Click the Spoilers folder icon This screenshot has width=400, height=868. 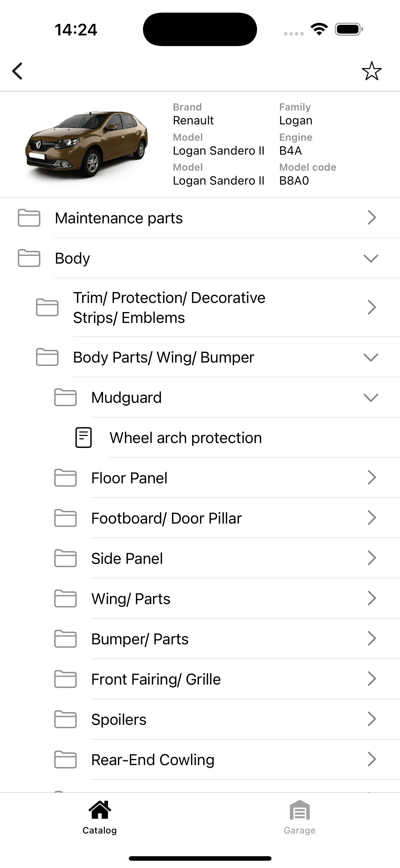tap(65, 719)
